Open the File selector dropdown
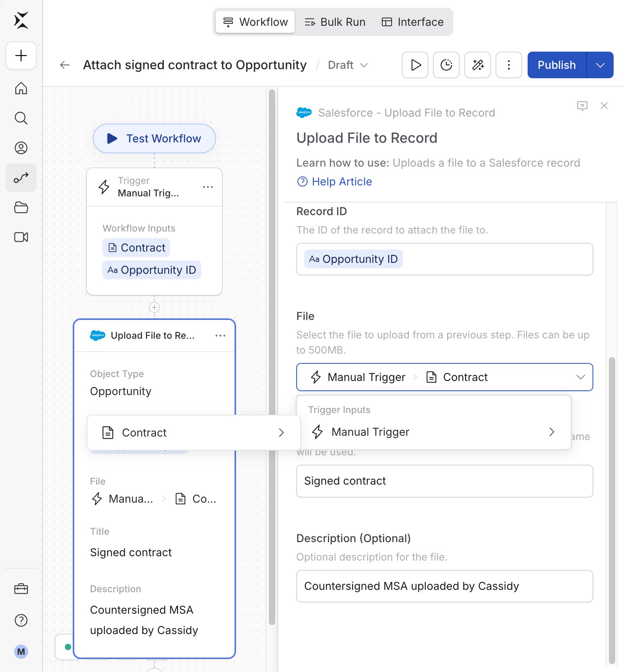This screenshot has width=623, height=672. click(x=445, y=377)
